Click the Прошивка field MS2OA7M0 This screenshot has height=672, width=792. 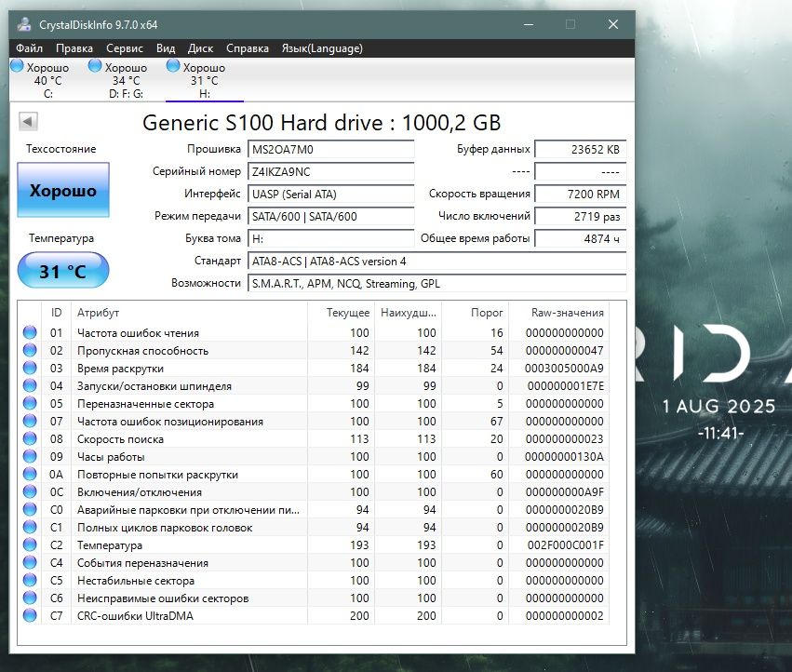(x=330, y=150)
